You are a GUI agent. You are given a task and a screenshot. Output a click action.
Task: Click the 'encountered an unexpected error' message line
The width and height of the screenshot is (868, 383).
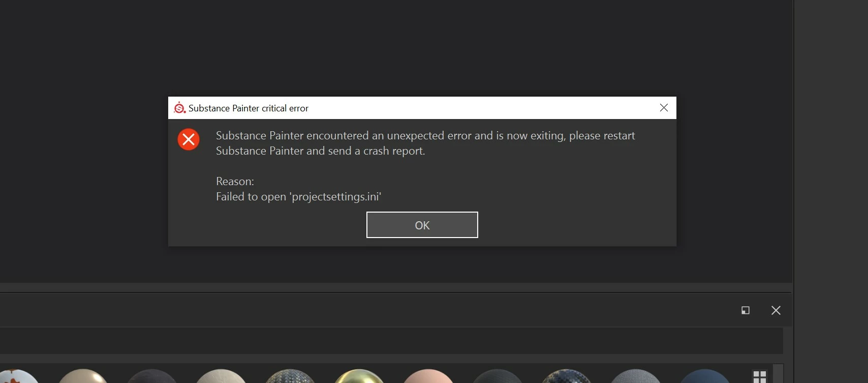coord(425,136)
